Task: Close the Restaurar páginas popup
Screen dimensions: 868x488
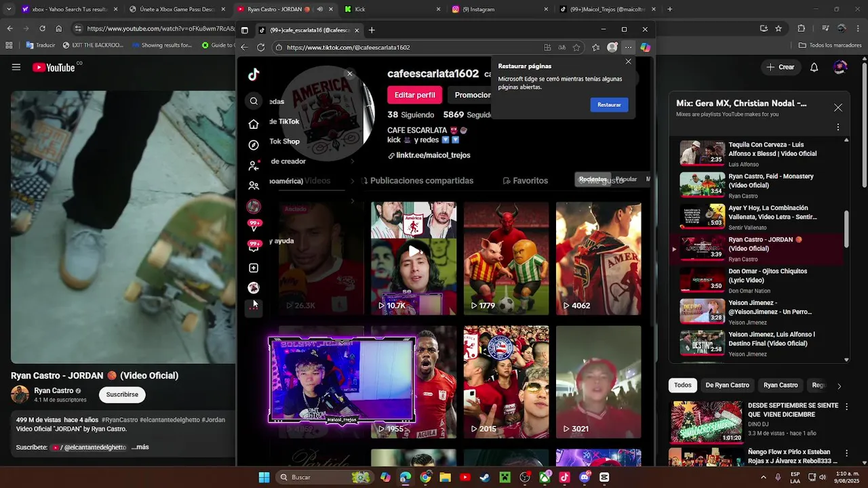Action: click(x=628, y=62)
